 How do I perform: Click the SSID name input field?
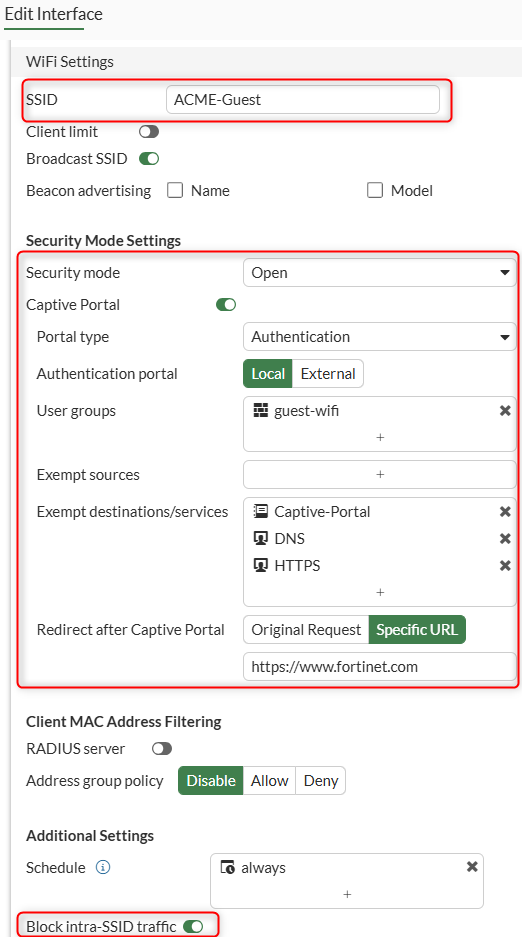point(303,100)
